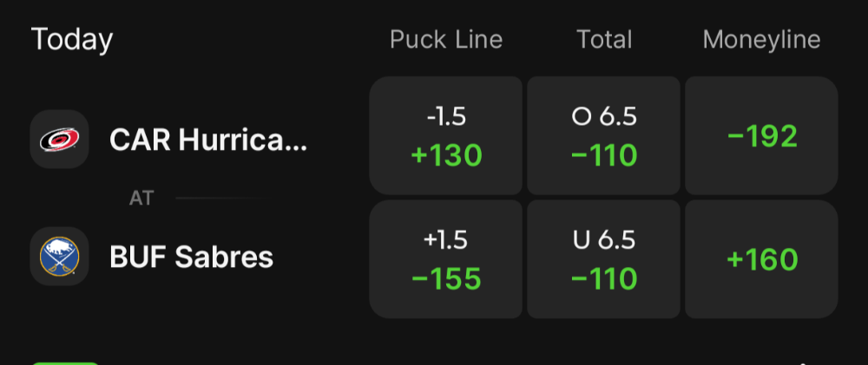868x365 pixels.
Task: Click the Total column header
Action: [x=604, y=40]
